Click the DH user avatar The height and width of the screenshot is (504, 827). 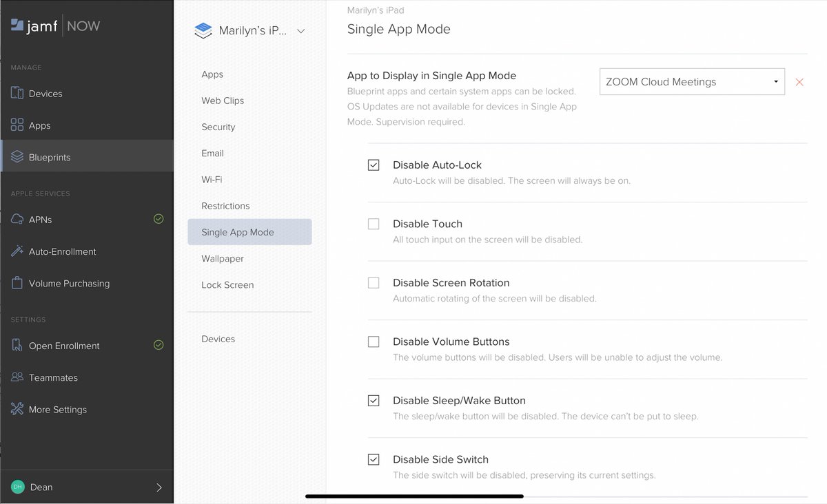(x=18, y=487)
